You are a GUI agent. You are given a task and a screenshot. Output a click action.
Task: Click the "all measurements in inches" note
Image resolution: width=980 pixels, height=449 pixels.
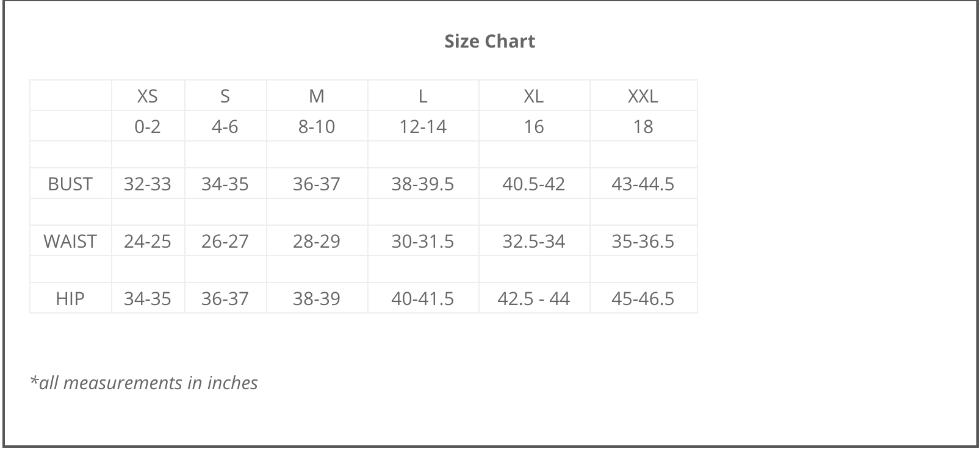point(144,383)
